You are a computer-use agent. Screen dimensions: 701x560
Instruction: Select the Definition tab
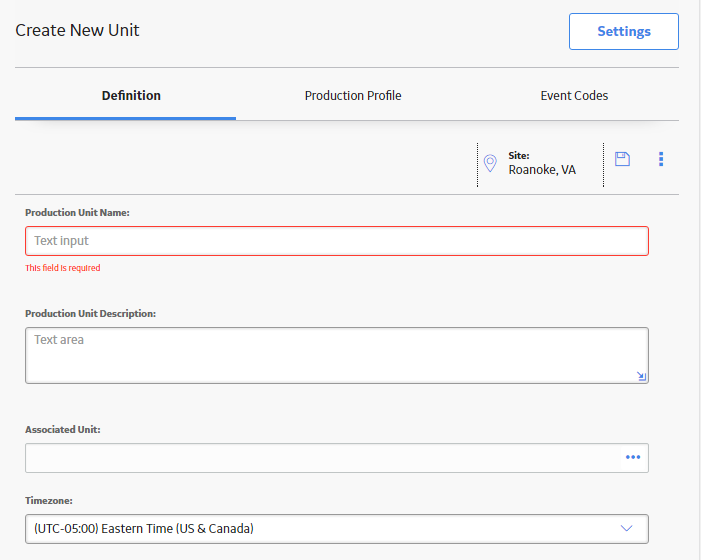click(x=131, y=96)
